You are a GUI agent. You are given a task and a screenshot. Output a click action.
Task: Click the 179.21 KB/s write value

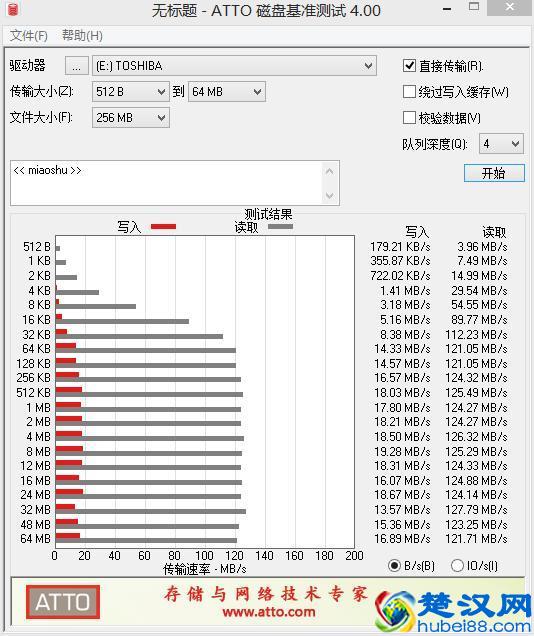coord(400,247)
